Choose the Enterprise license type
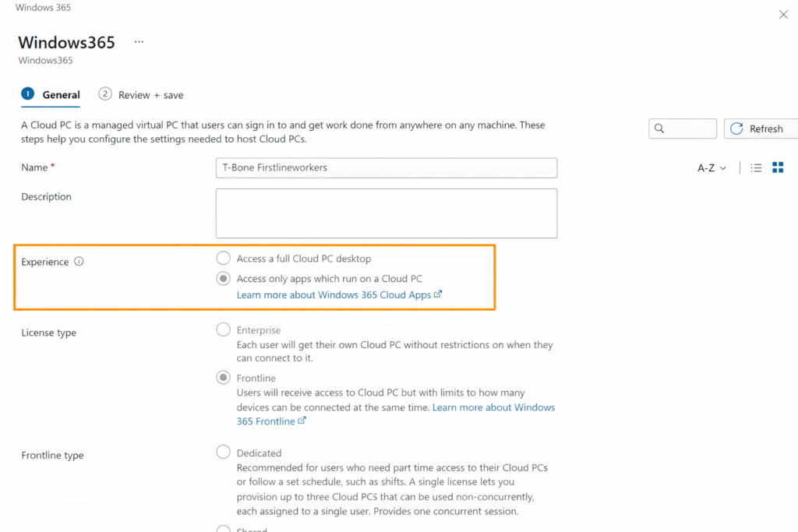Viewport: 798px width, 532px height. click(224, 330)
